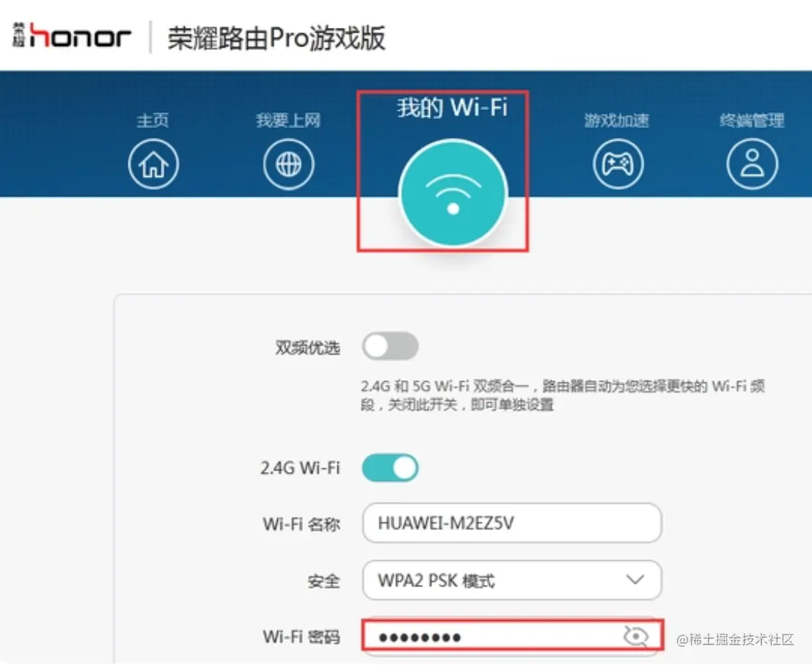Select the 我的 Wi-Fi tab title
Viewport: 812px width, 665px height.
(x=453, y=107)
